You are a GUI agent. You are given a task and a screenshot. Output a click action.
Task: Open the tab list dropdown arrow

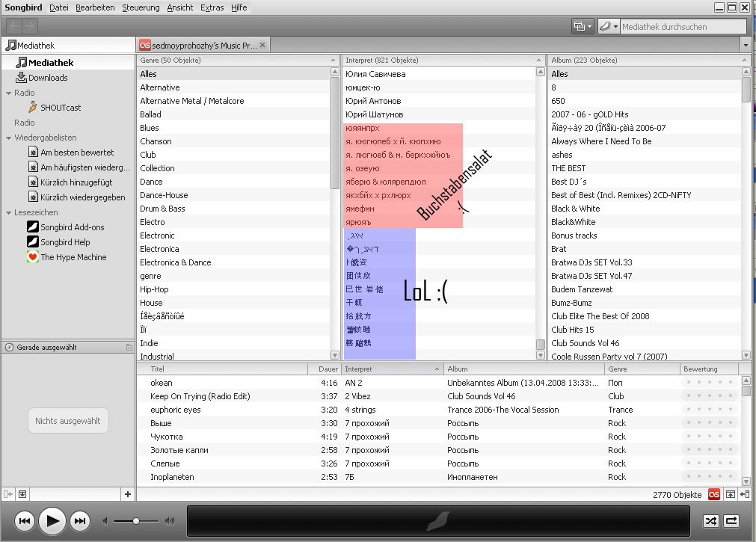(x=746, y=46)
